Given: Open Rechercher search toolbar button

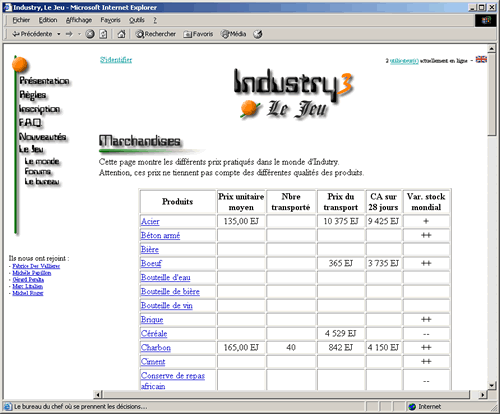Looking at the screenshot, I should [x=156, y=34].
